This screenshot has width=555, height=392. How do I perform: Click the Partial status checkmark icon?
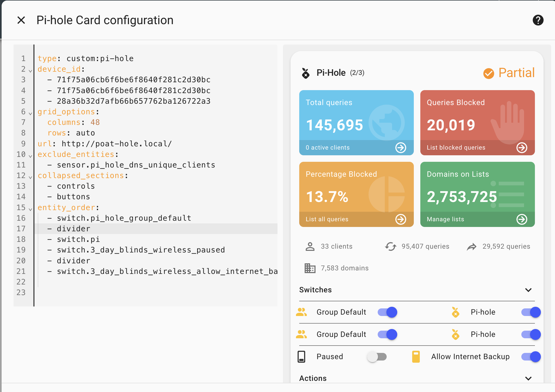click(488, 73)
